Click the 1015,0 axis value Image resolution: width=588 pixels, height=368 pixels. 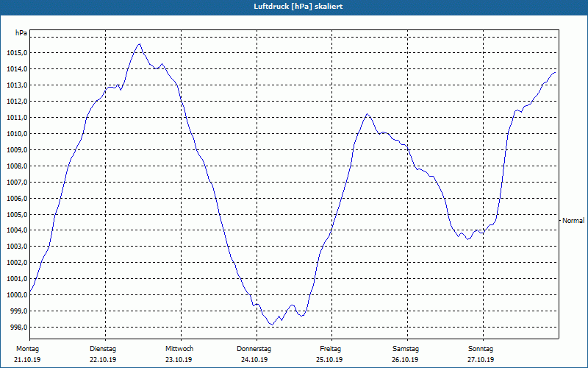(x=17, y=53)
